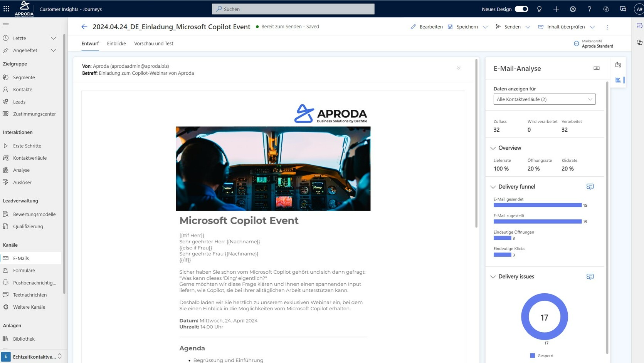Click inside the Suchen search field
The height and width of the screenshot is (363, 644).
pos(293,9)
